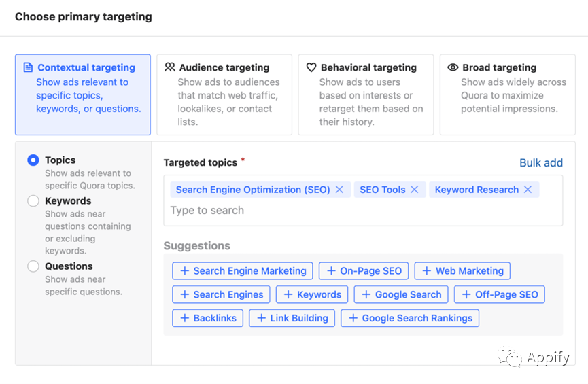Image resolution: width=588 pixels, height=384 pixels.
Task: Select the Topics radio button
Action: [x=33, y=160]
